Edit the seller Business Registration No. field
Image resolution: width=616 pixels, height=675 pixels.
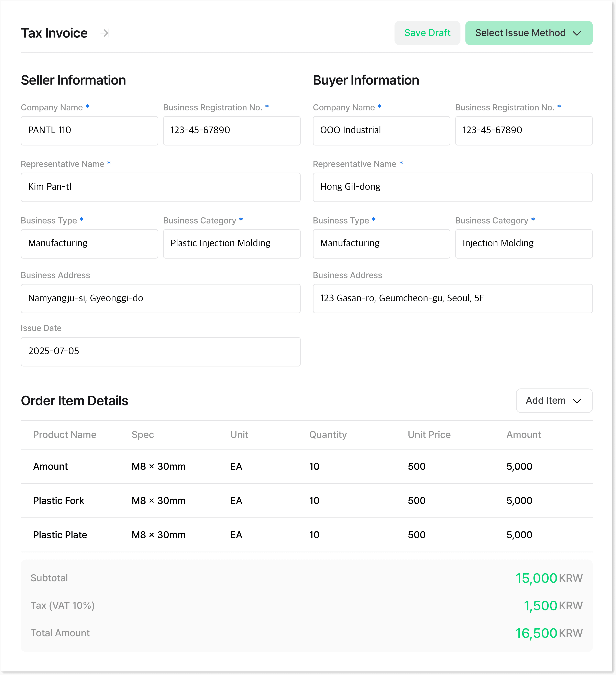[231, 131]
